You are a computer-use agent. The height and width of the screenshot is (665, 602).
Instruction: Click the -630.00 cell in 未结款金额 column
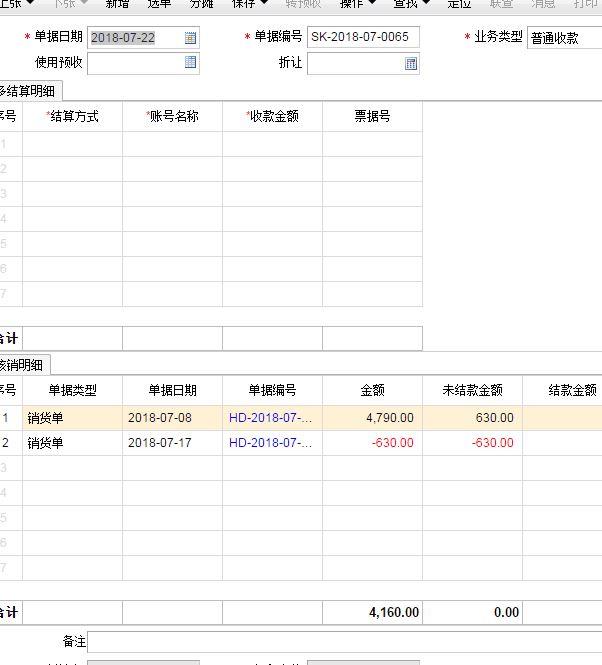click(x=473, y=443)
